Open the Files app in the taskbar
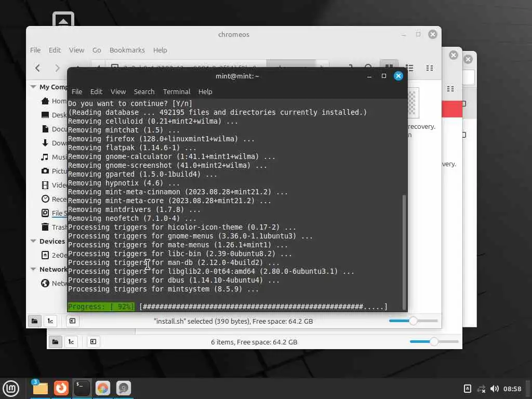532x399 pixels. coord(40,388)
